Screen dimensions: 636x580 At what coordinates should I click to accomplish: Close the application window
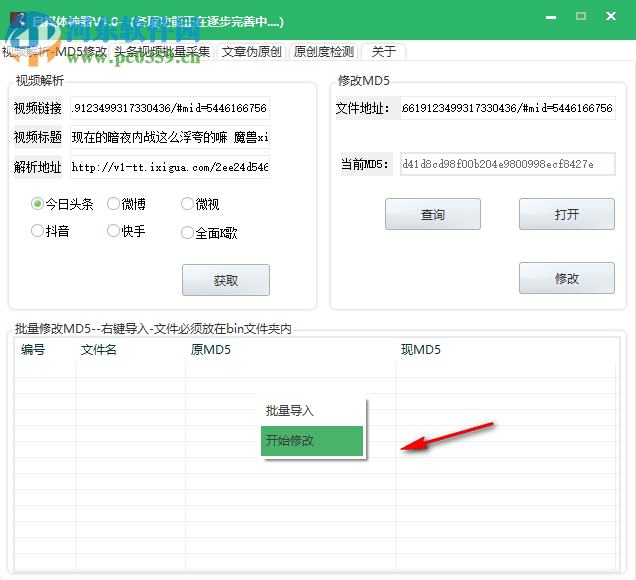[x=611, y=16]
